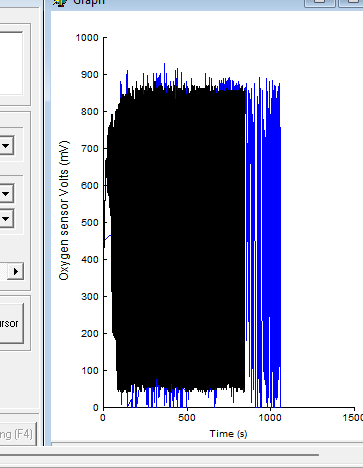Click the 1000 label on time axis
The height and width of the screenshot is (468, 363).
pos(270,418)
